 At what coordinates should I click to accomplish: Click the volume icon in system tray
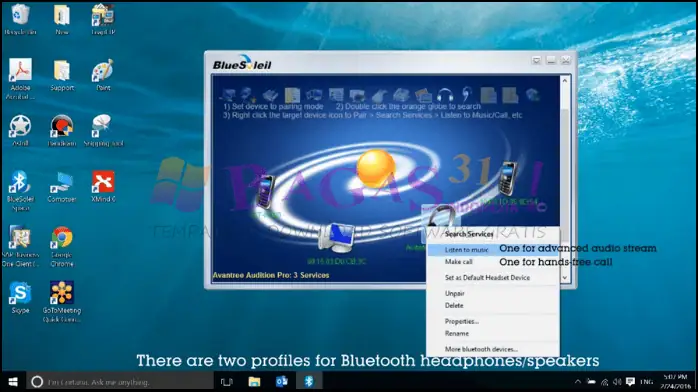click(617, 382)
